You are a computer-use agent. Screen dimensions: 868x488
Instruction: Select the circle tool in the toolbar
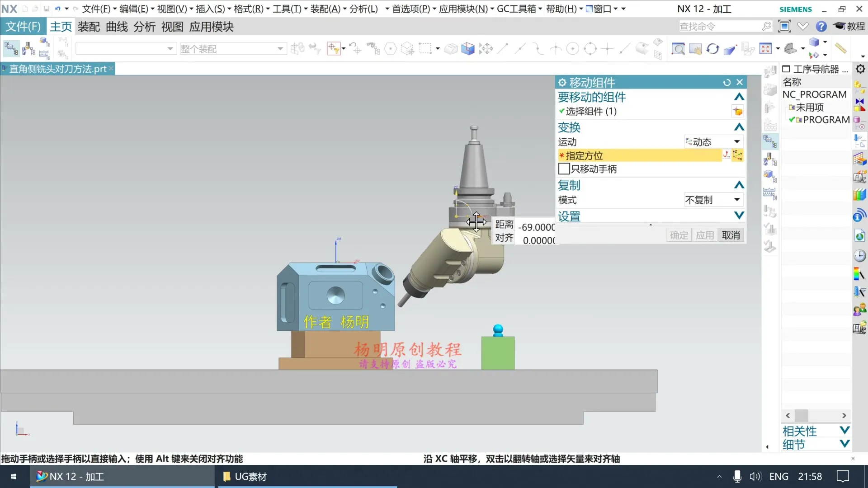[573, 48]
